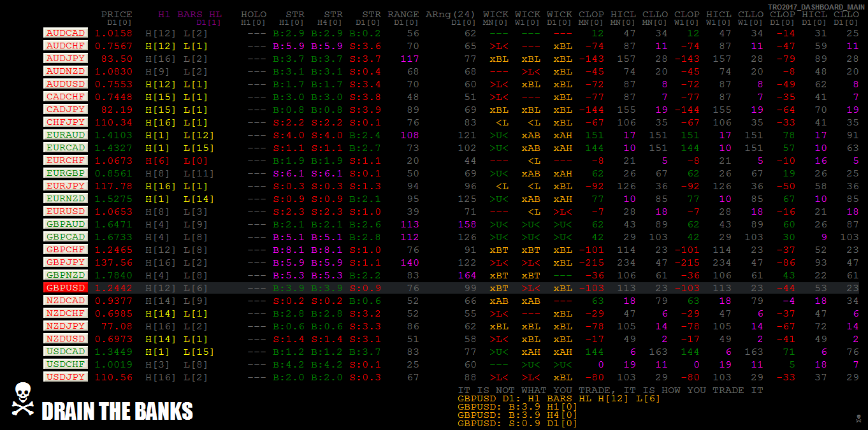Click the AUDJPY range value 117
The image size is (868, 430).
pyautogui.click(x=410, y=59)
